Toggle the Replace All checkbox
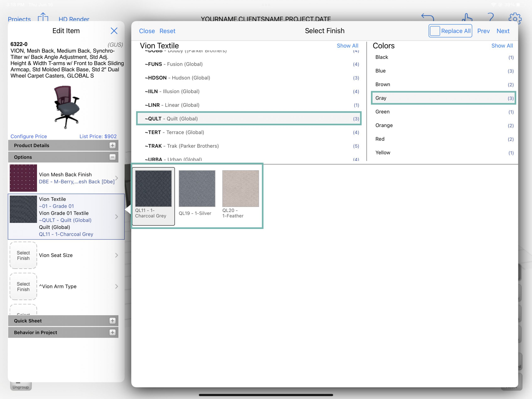Image resolution: width=532 pixels, height=399 pixels. click(x=435, y=31)
